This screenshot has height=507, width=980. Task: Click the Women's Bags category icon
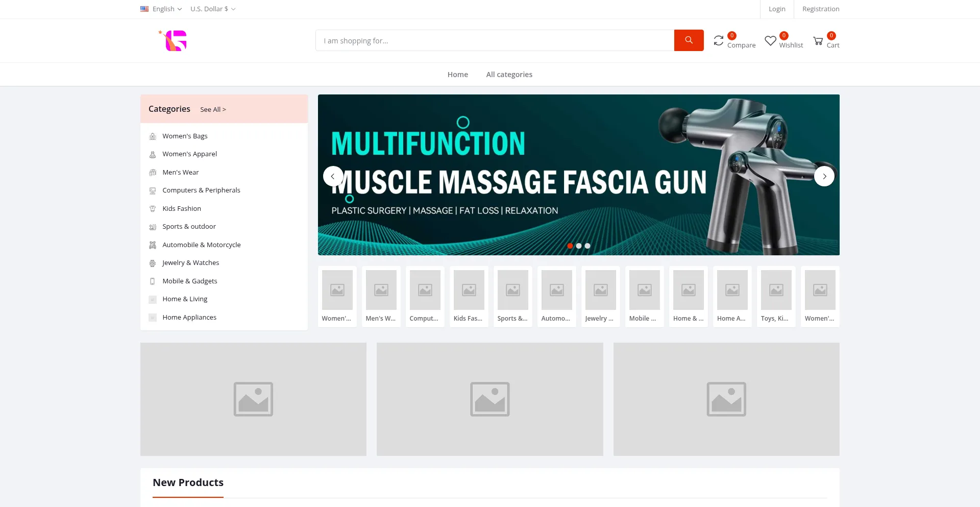coord(153,136)
